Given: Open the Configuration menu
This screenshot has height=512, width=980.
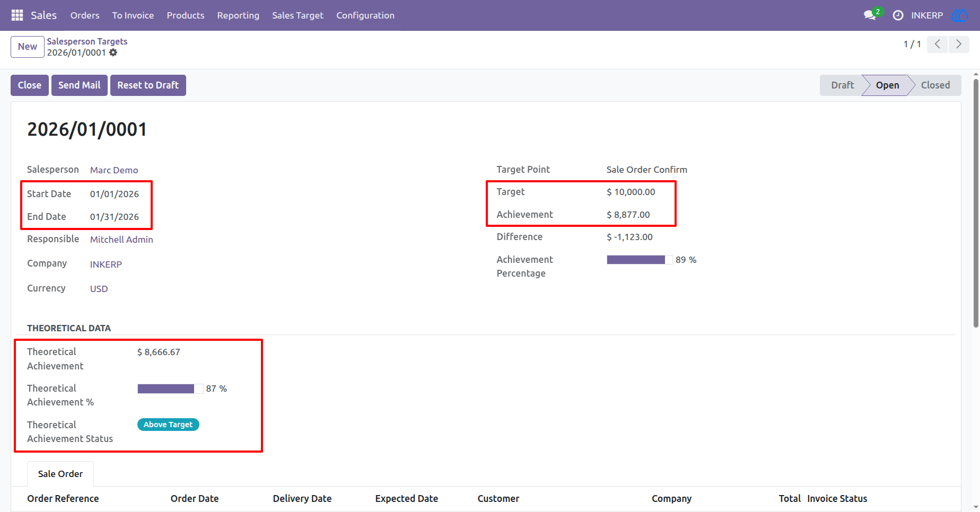Looking at the screenshot, I should 365,15.
